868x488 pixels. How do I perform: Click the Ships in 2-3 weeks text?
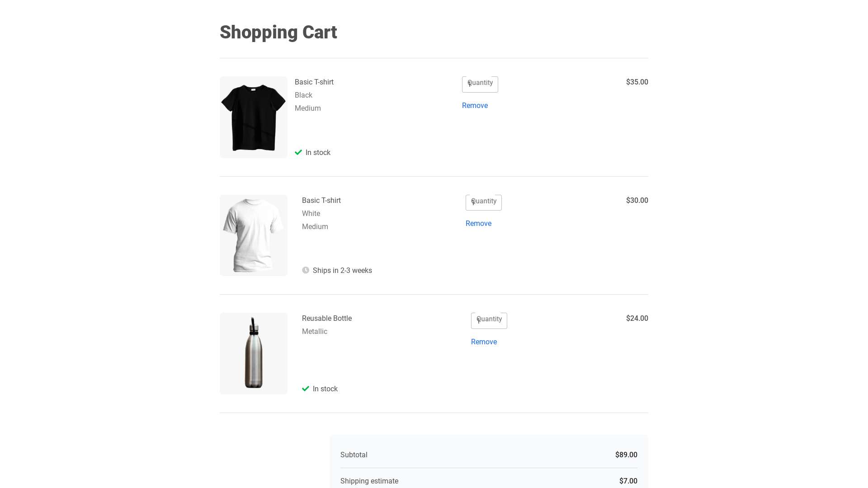tap(342, 270)
